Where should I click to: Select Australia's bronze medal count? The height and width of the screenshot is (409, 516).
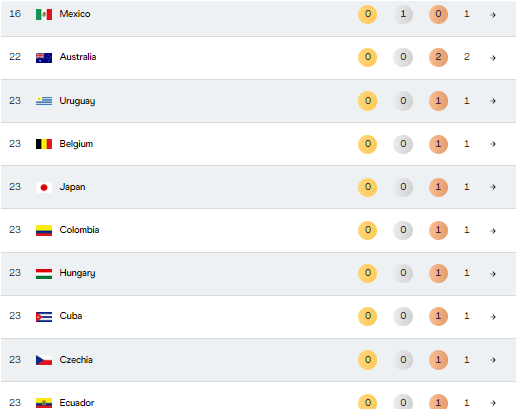point(438,57)
